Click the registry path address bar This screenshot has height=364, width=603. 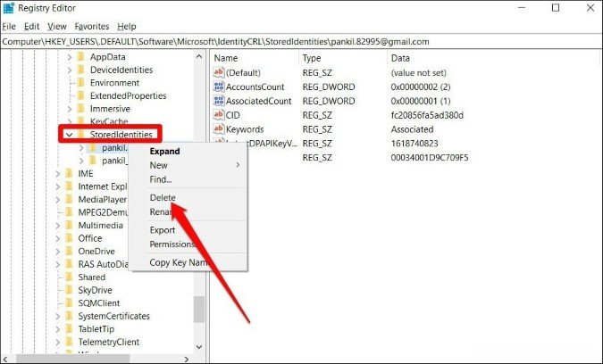point(301,41)
